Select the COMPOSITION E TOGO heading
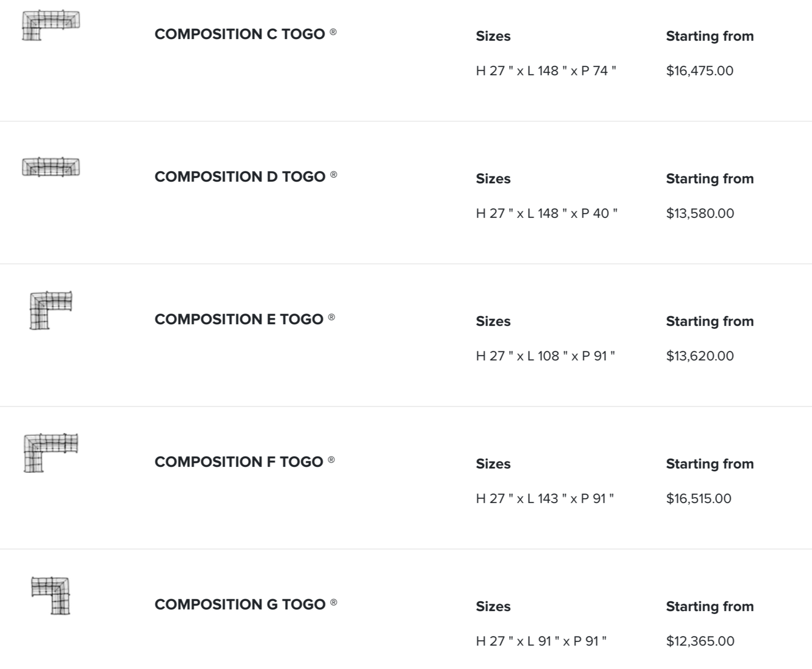812x669 pixels. (x=239, y=319)
